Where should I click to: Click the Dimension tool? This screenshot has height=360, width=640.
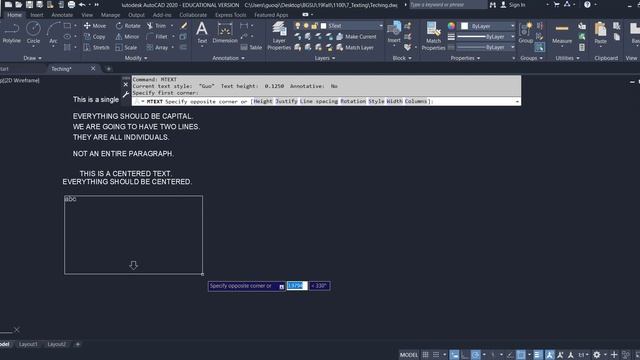pos(225,32)
